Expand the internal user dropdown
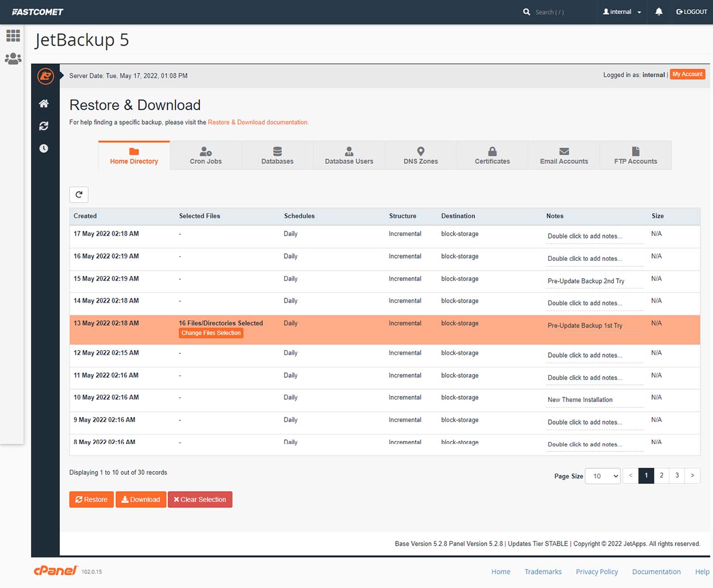Viewport: 713px width, 588px height. click(622, 12)
